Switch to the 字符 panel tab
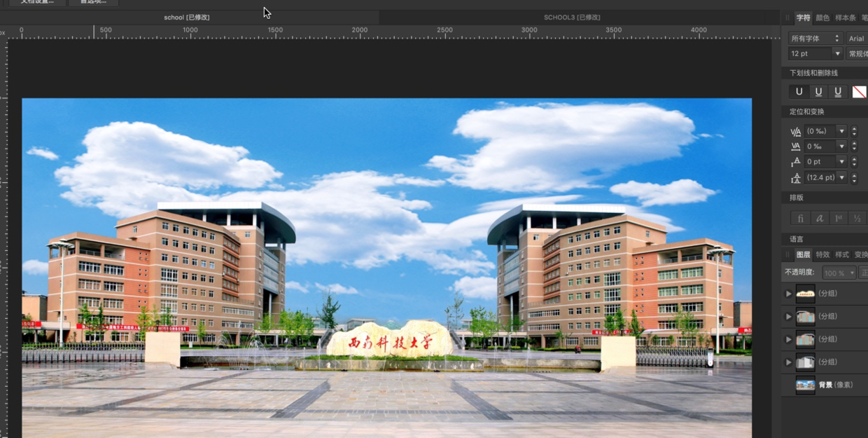Screen dimensions: 868x438 [803, 18]
